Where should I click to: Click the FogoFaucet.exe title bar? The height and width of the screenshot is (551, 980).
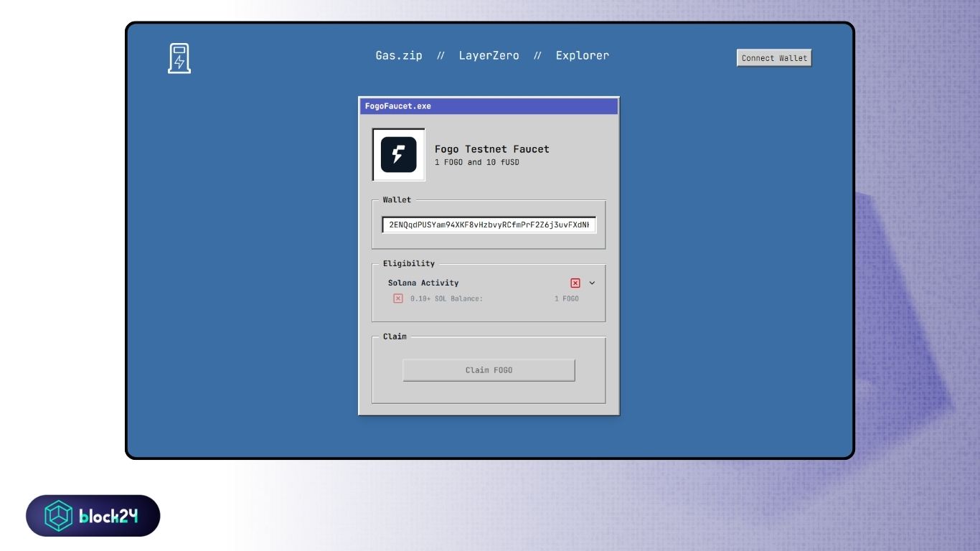coord(489,106)
